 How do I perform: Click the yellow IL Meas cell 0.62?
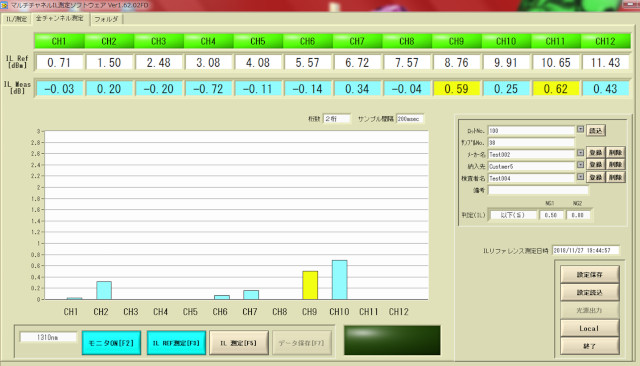click(556, 89)
